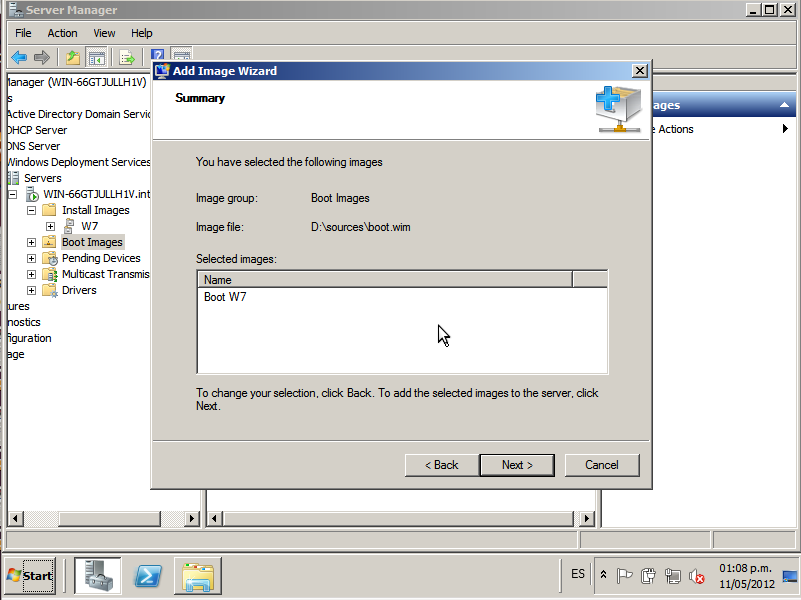Select DNS Server in the tree

(x=33, y=146)
